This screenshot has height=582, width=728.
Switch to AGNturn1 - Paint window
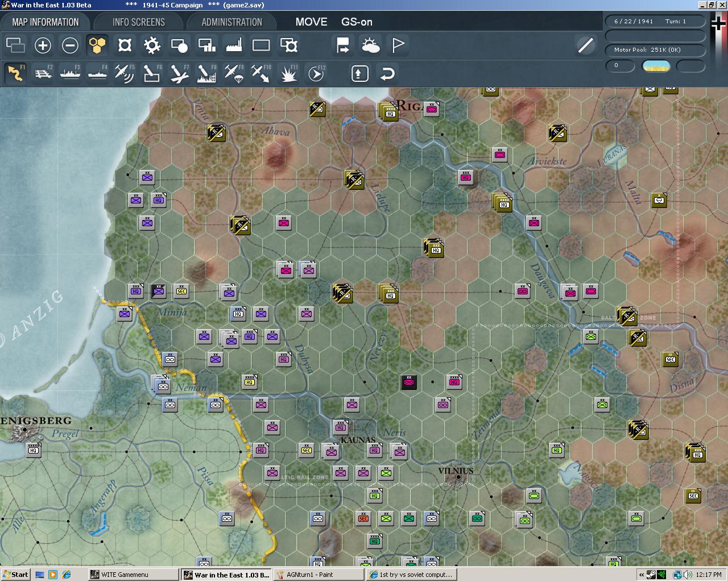point(318,575)
